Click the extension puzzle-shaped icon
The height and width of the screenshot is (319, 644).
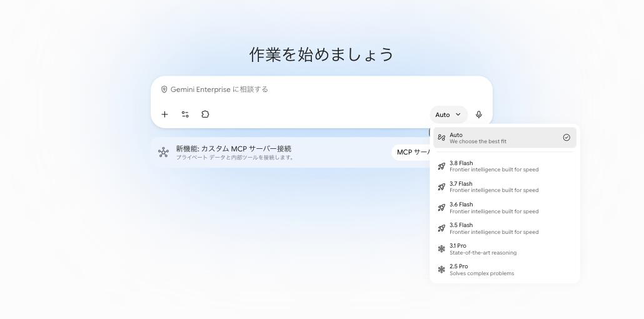click(205, 114)
